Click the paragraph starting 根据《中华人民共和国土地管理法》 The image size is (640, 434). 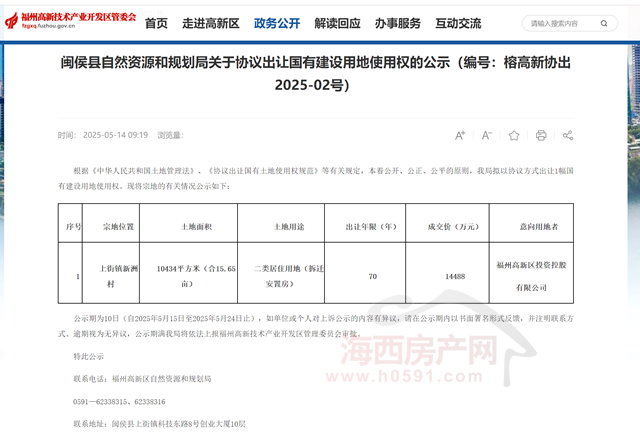click(316, 178)
